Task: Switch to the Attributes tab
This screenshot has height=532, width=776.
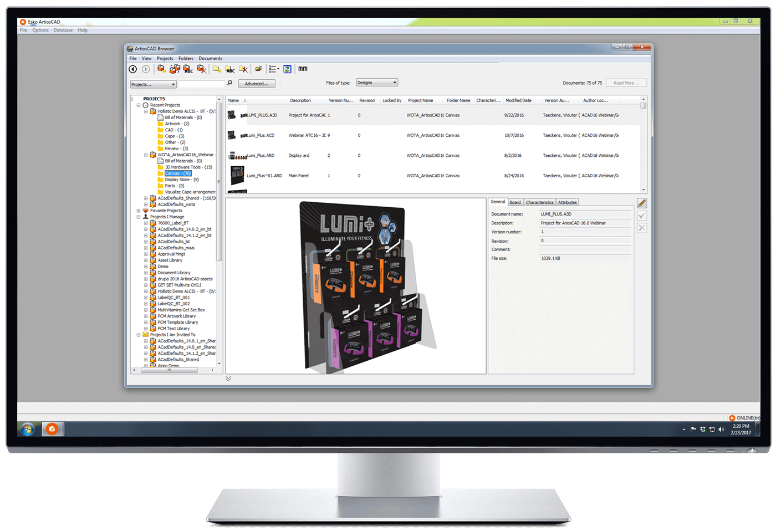Action: 567,202
